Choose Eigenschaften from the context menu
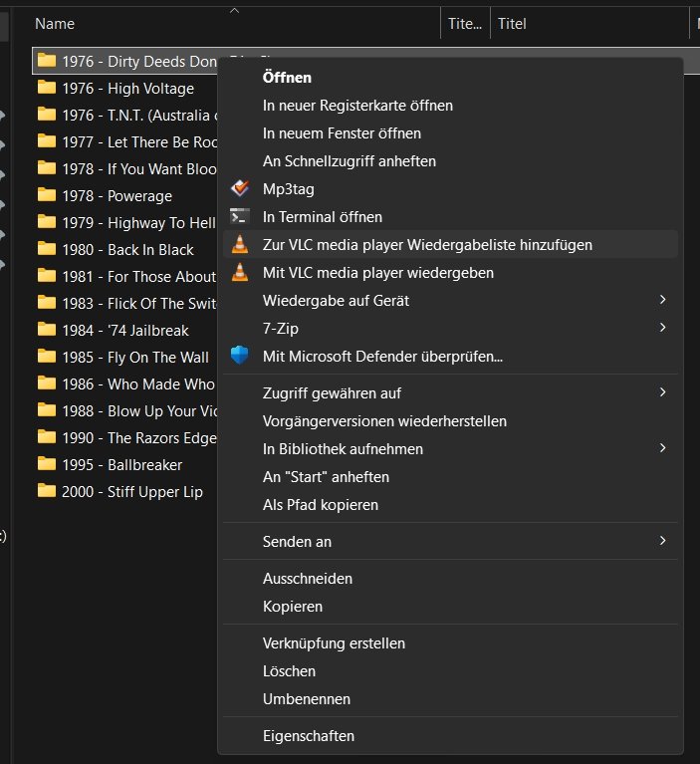The height and width of the screenshot is (764, 700). pos(309,736)
